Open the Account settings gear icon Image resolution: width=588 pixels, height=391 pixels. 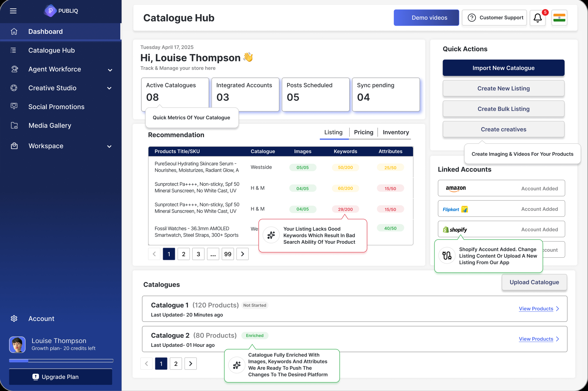(x=14, y=319)
